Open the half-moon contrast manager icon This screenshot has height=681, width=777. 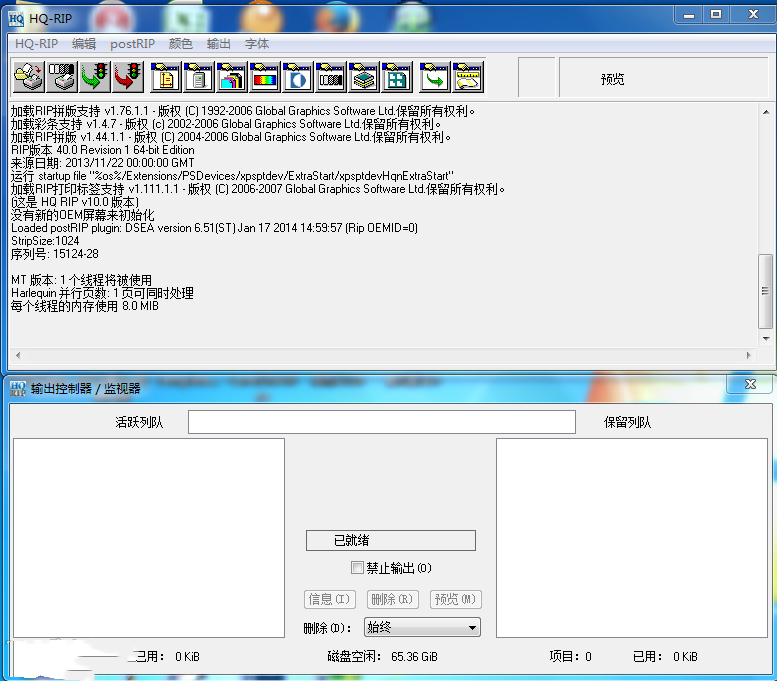pyautogui.click(x=297, y=77)
